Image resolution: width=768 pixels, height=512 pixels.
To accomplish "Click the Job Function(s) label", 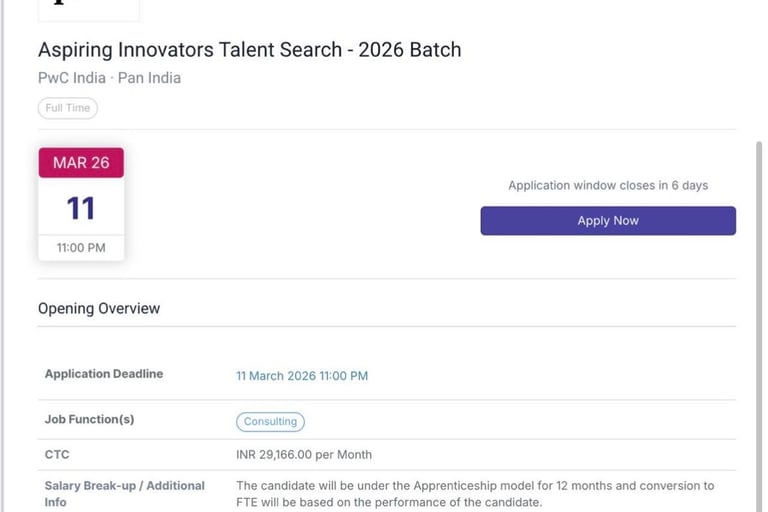I will [x=89, y=420].
